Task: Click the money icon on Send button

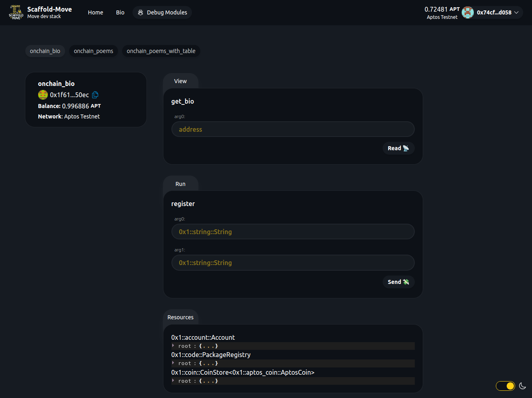Action: [406, 282]
